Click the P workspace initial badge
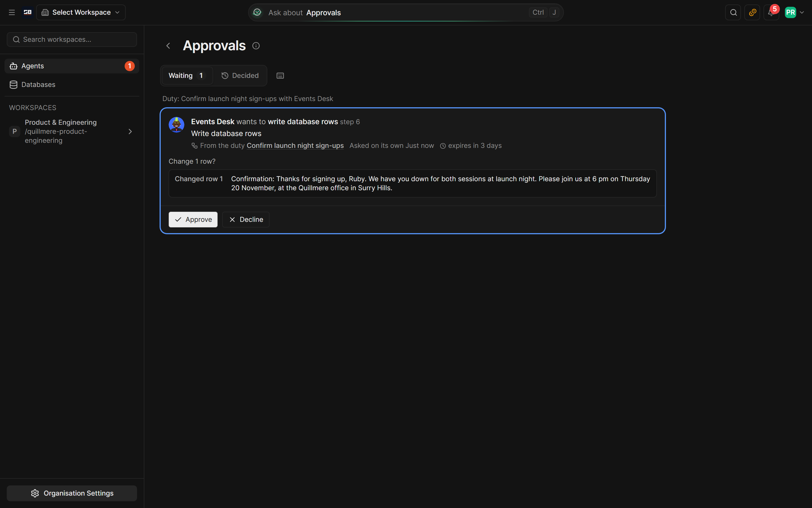Image resolution: width=812 pixels, height=508 pixels. [x=14, y=131]
